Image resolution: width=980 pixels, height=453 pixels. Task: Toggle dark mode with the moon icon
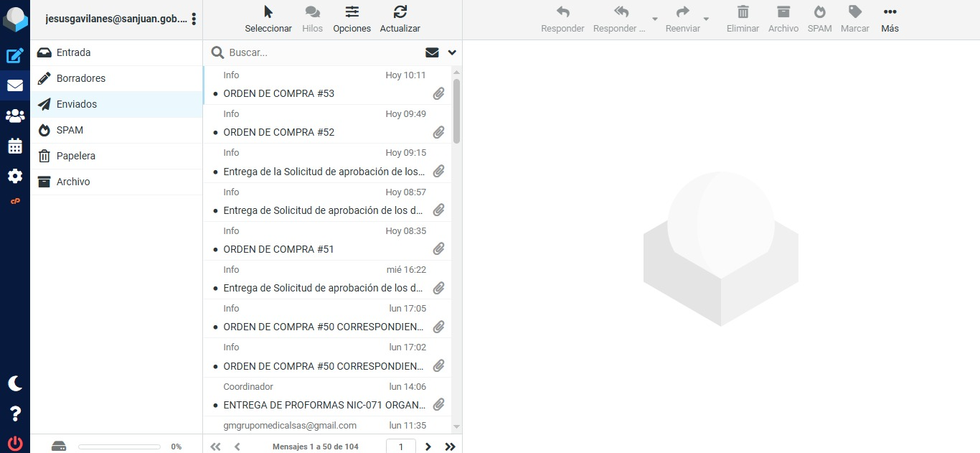coord(15,383)
